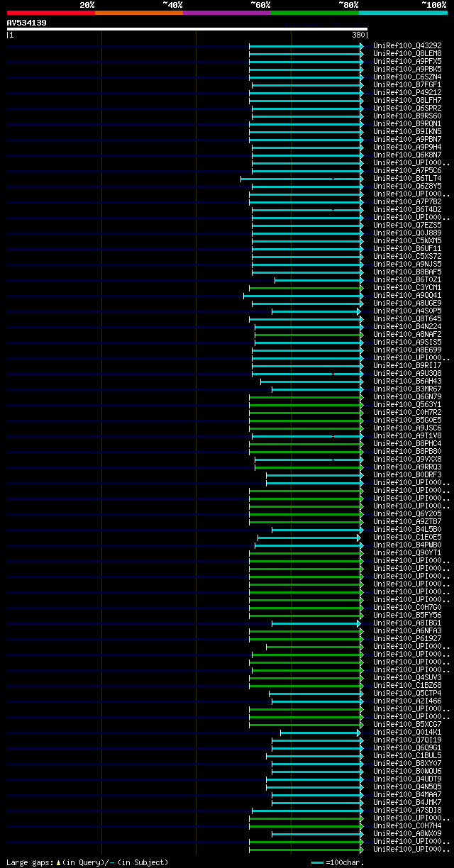Open hit UniRef100_Q8LEM8

pyautogui.click(x=407, y=53)
